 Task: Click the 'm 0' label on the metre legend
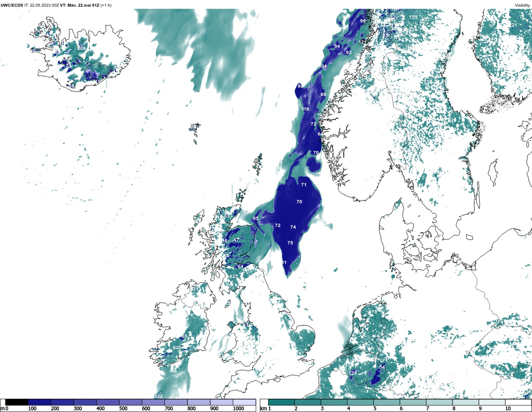(x=5, y=409)
